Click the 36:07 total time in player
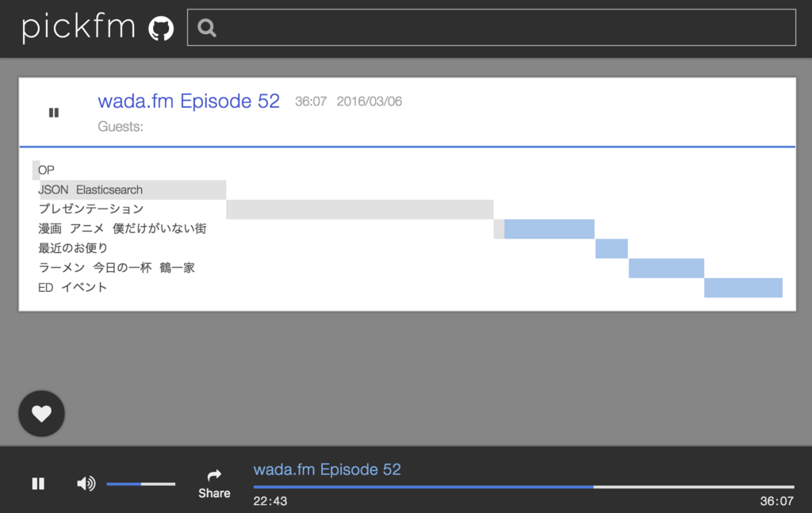 click(x=776, y=501)
